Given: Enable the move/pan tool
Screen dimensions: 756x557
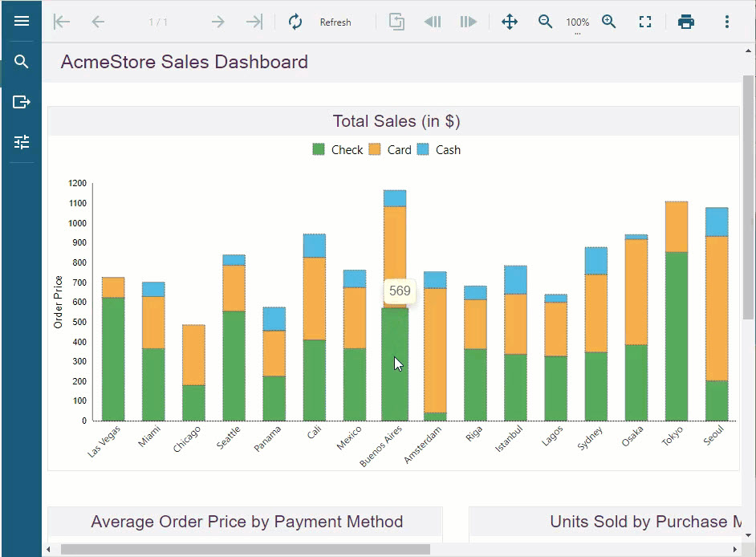Looking at the screenshot, I should point(510,22).
